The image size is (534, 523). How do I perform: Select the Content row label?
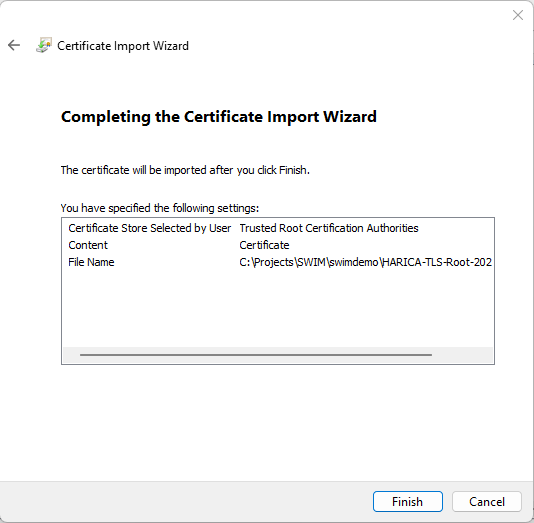pos(88,245)
